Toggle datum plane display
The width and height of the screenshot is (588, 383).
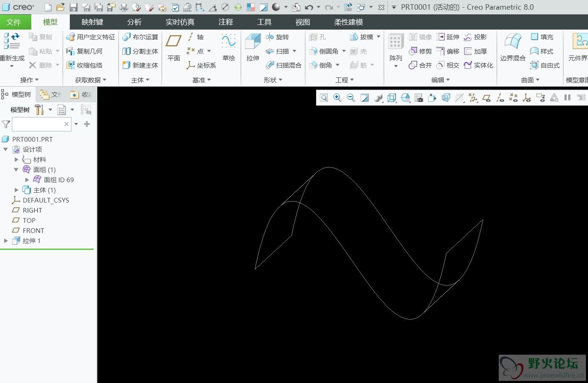[x=486, y=98]
